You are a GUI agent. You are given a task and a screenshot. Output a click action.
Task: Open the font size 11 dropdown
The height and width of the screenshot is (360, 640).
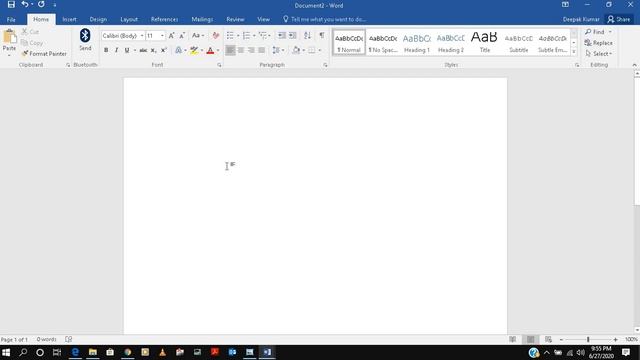pos(162,36)
